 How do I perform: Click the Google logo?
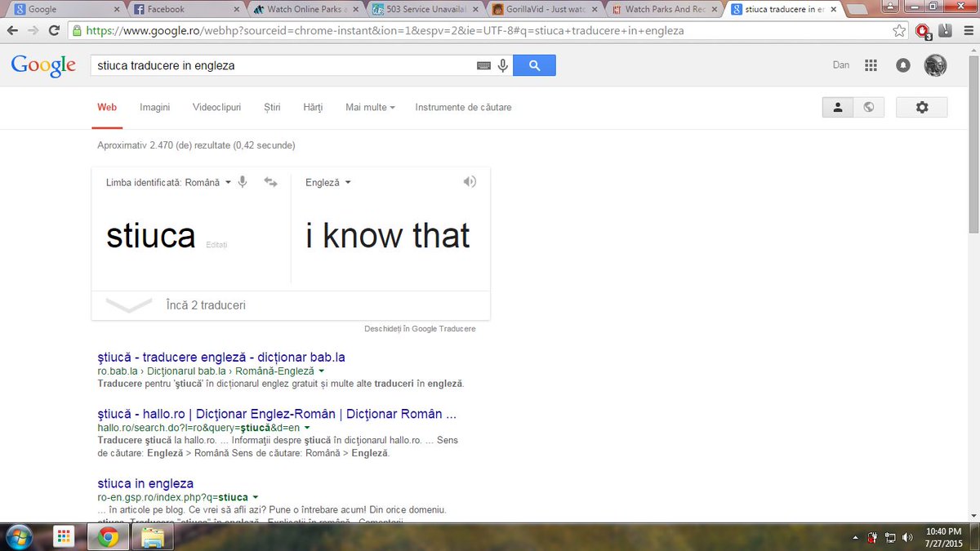pos(43,66)
